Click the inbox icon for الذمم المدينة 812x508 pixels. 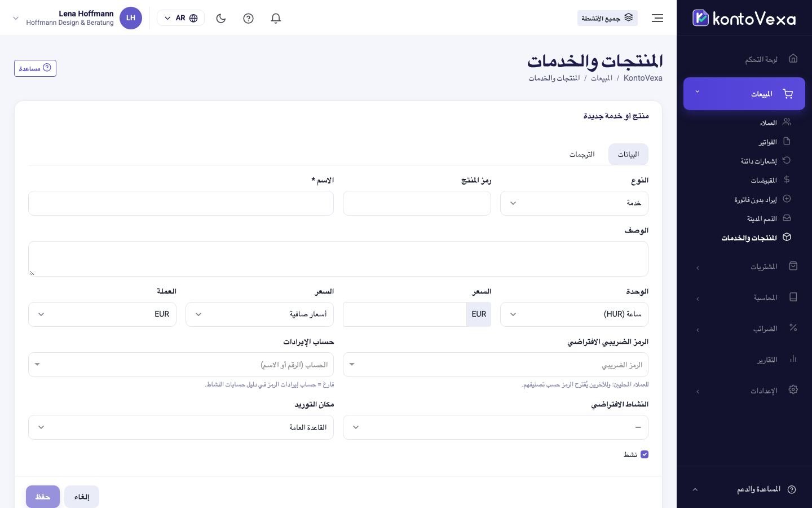pyautogui.click(x=787, y=218)
